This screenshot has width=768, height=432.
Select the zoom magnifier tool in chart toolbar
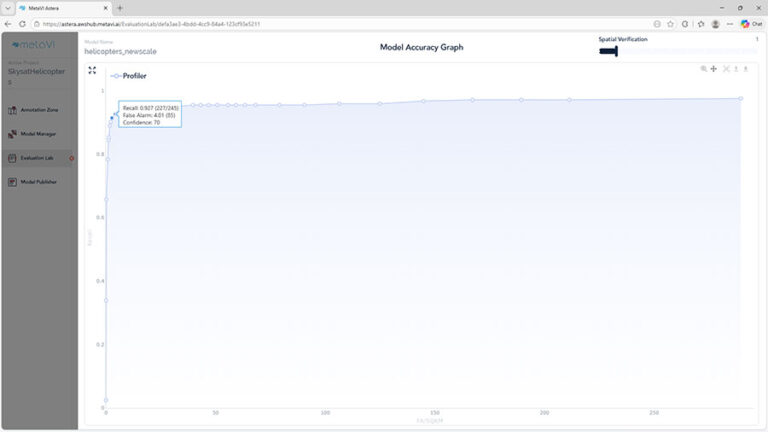coord(703,69)
